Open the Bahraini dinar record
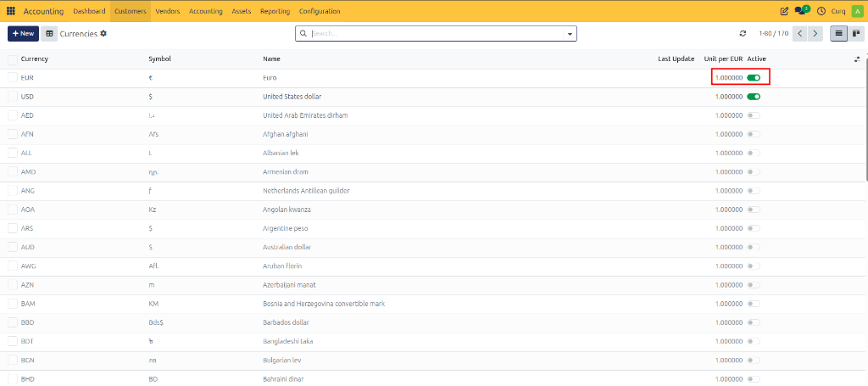The height and width of the screenshot is (386, 868). click(283, 379)
